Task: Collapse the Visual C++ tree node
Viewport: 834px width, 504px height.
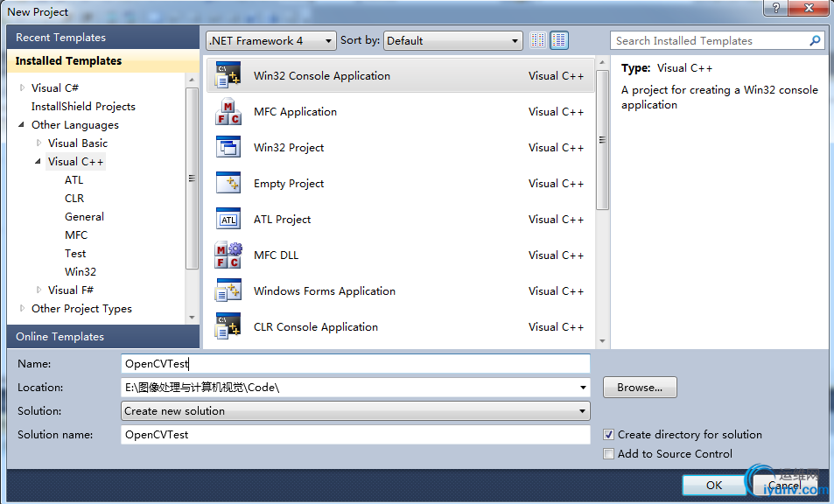Action: [38, 161]
